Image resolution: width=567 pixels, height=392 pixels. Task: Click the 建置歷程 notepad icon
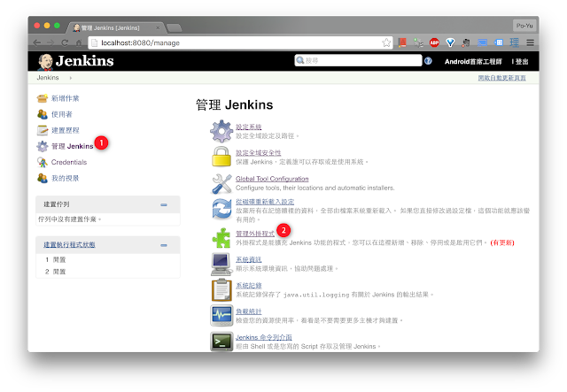(43, 130)
